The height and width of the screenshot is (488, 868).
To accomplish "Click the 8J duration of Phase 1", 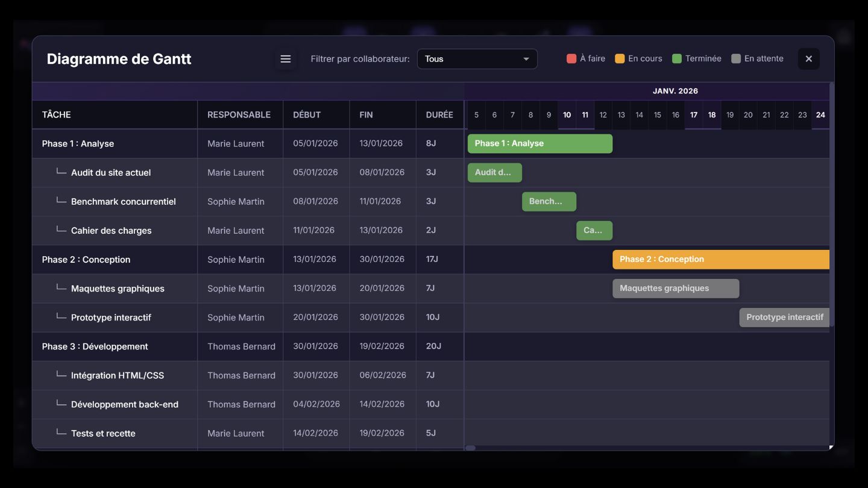I will [x=431, y=143].
